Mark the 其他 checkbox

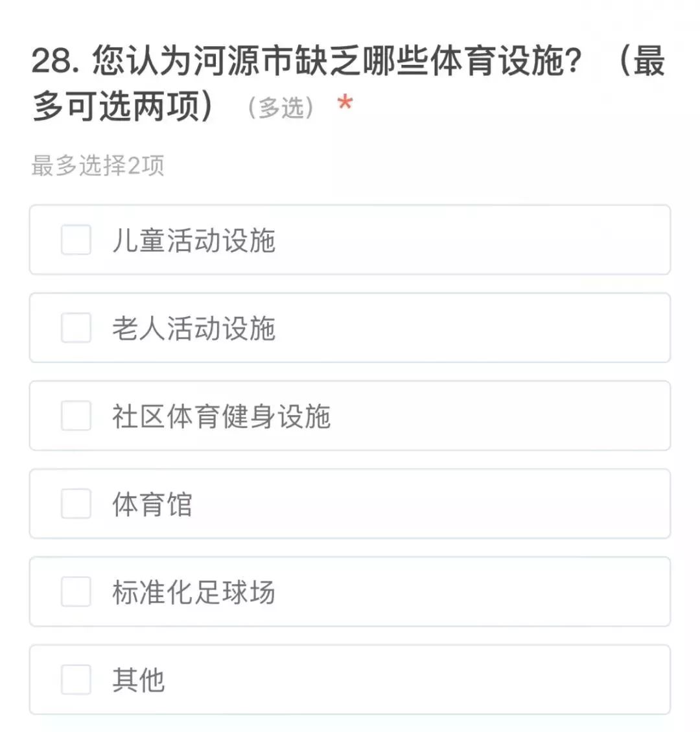coord(76,679)
